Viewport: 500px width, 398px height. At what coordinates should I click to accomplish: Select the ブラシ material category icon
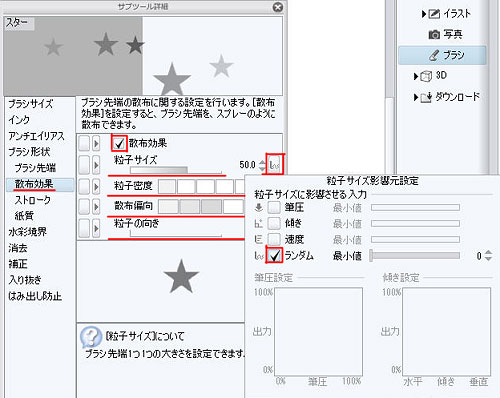tap(434, 55)
